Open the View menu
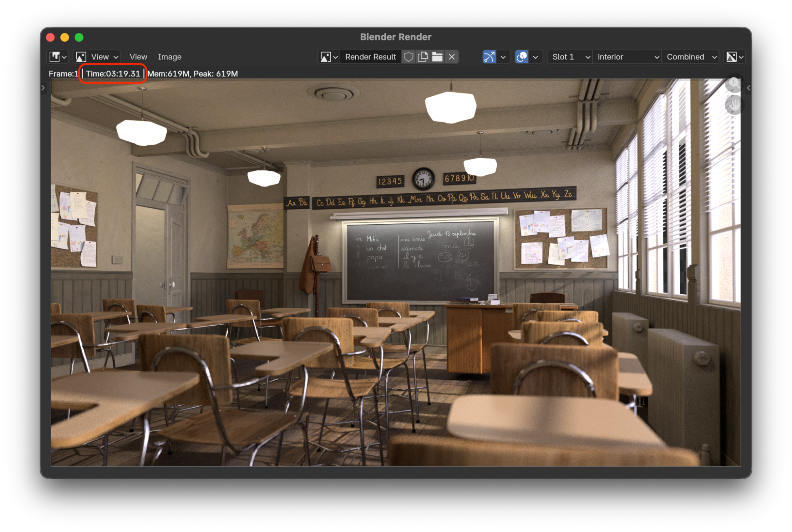 click(138, 57)
